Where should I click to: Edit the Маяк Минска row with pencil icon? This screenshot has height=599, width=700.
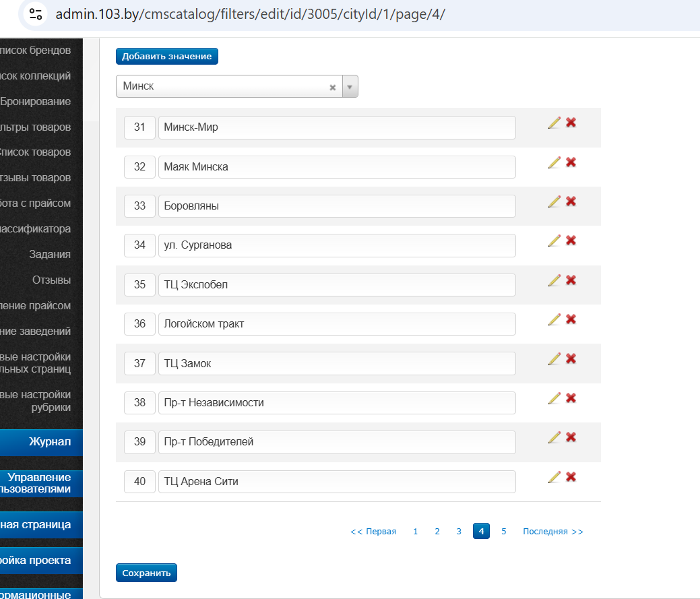click(x=554, y=162)
